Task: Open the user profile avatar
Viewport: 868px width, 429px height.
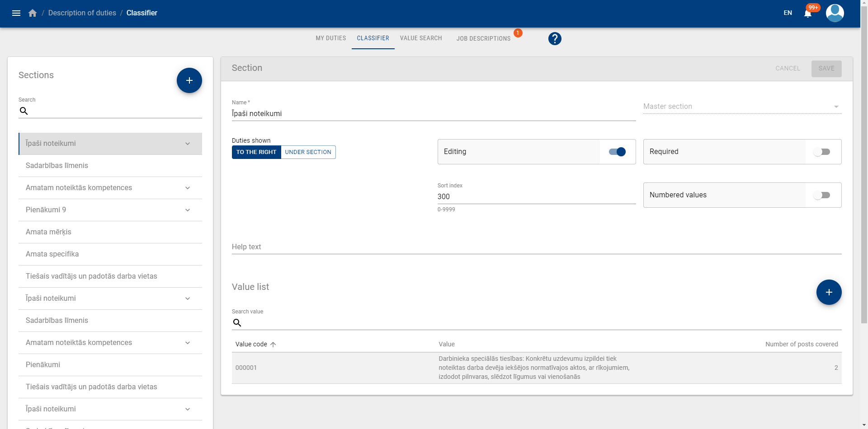Action: point(835,13)
